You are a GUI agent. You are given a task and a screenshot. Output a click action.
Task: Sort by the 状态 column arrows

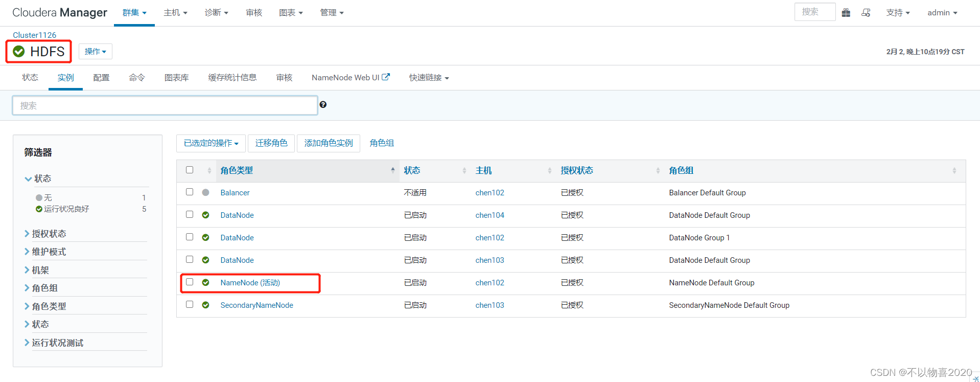pyautogui.click(x=464, y=171)
